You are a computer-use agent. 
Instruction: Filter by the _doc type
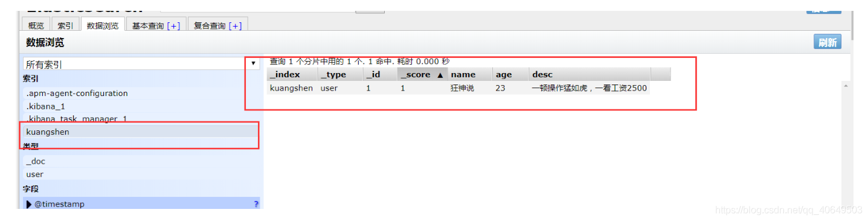[142, 161]
